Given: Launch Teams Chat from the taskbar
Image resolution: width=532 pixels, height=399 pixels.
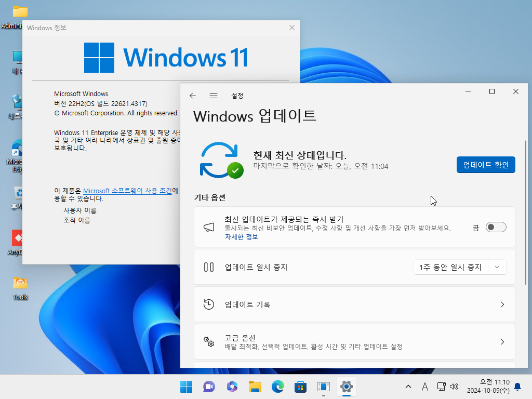Looking at the screenshot, I should tap(209, 387).
